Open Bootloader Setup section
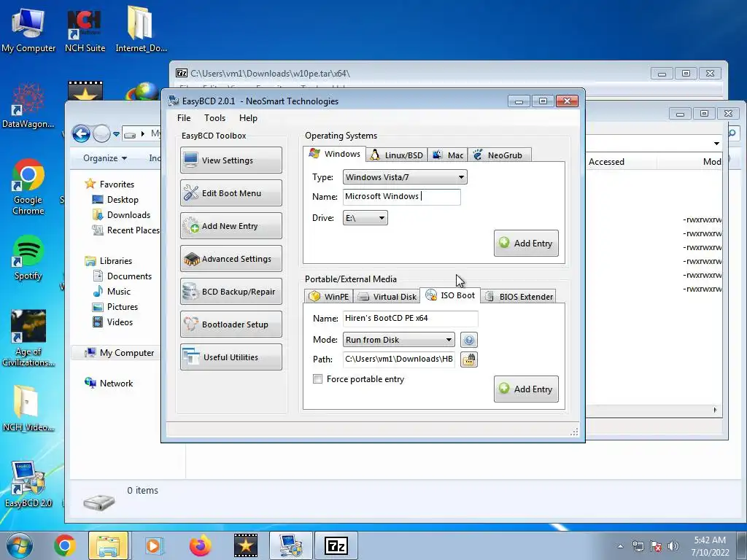 (x=231, y=324)
